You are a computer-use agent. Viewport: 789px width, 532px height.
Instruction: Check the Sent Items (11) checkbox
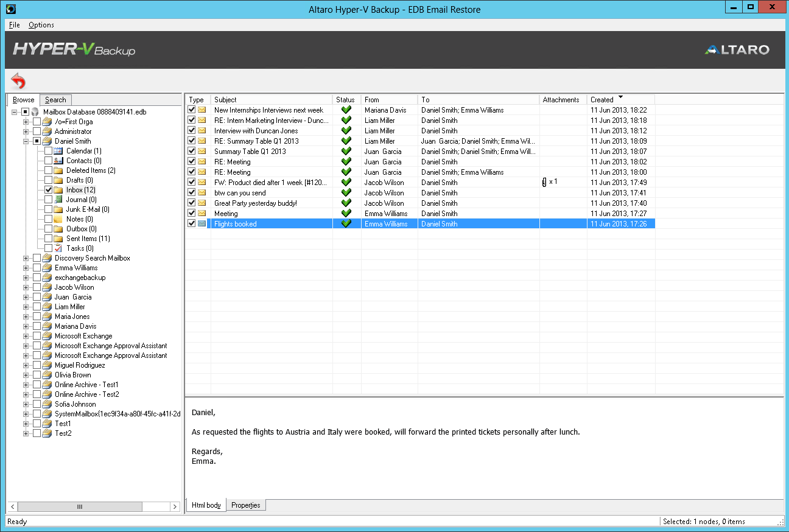pyautogui.click(x=49, y=239)
